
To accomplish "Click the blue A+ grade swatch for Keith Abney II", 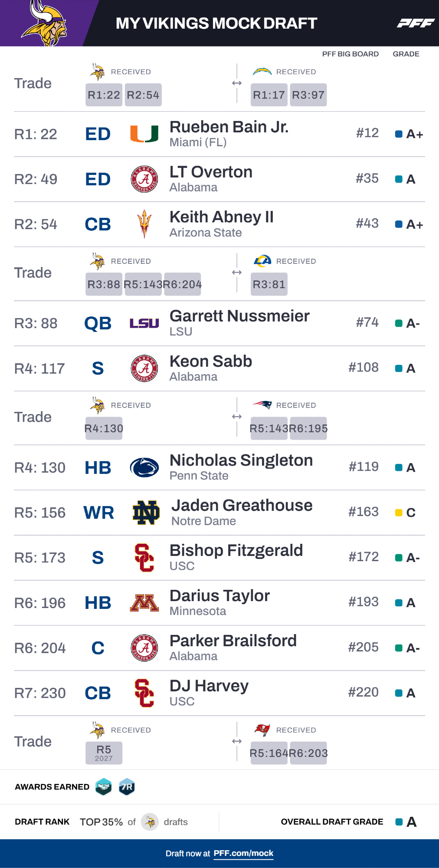I will click(399, 224).
